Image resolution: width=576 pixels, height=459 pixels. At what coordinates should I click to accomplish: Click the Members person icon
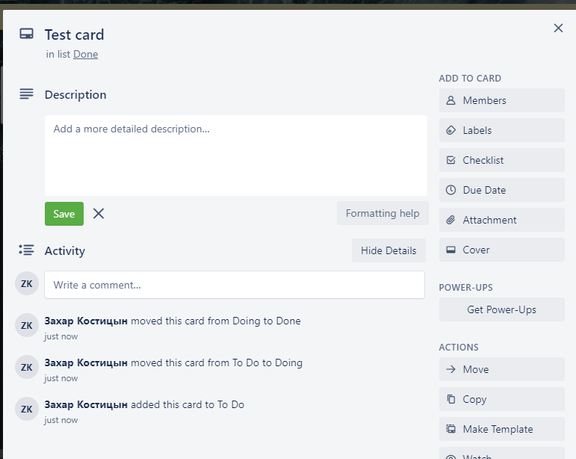[451, 100]
